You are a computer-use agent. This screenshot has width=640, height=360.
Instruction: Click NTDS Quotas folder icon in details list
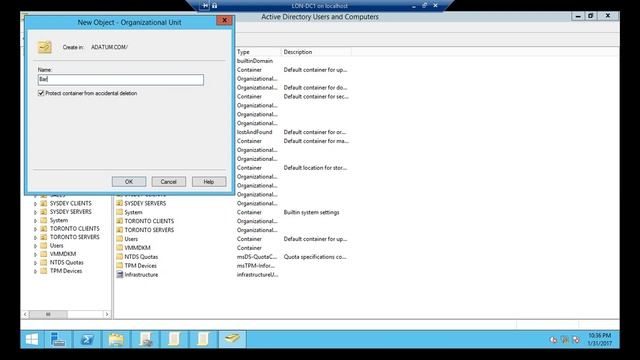(x=120, y=256)
